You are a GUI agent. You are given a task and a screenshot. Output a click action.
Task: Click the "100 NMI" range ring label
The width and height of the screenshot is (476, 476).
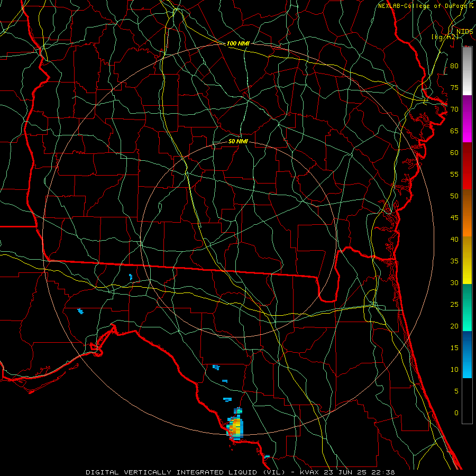pyautogui.click(x=238, y=43)
